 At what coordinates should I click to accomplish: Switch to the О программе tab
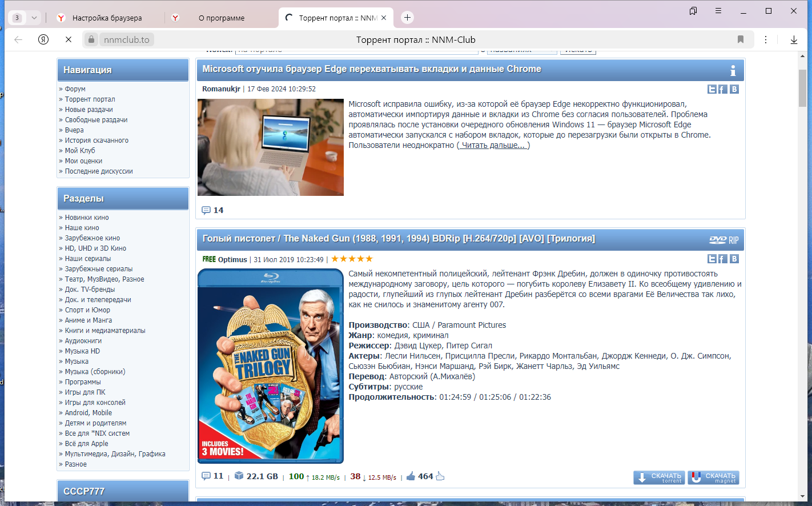pos(221,18)
